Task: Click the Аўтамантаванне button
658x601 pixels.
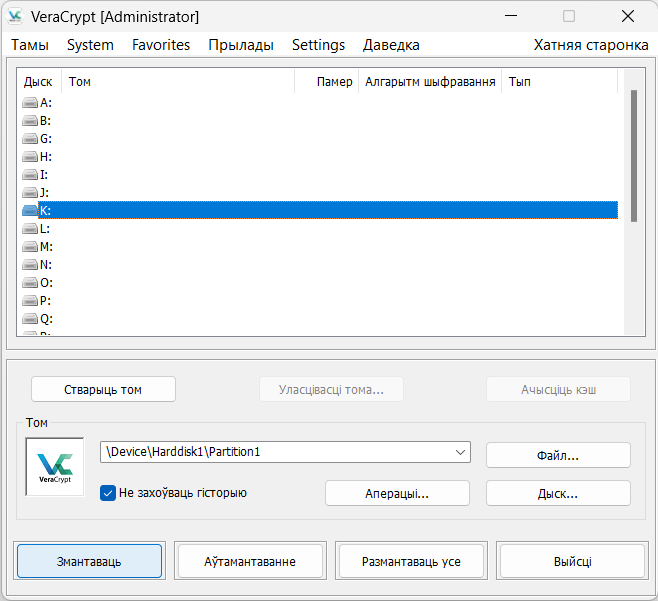Action: click(x=250, y=561)
